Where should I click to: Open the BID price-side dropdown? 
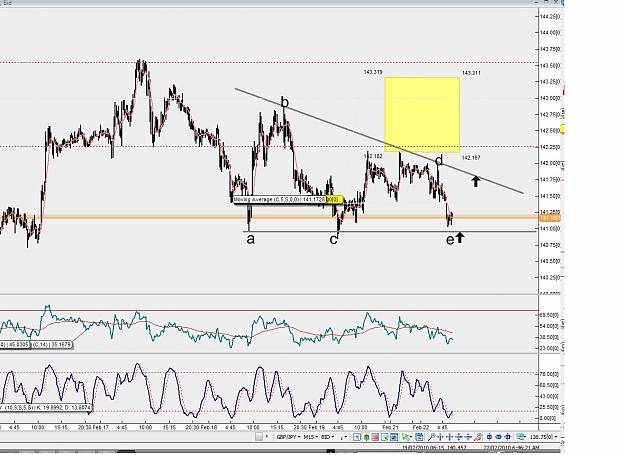(328, 437)
